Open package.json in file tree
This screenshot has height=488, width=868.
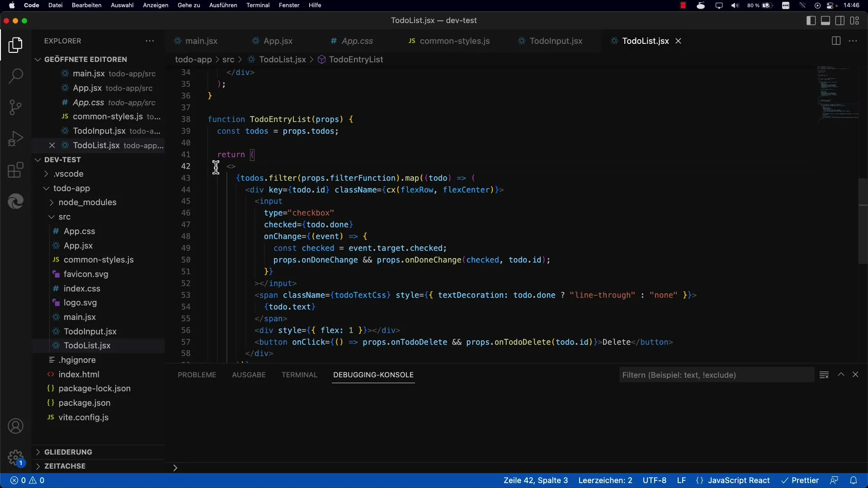(84, 403)
